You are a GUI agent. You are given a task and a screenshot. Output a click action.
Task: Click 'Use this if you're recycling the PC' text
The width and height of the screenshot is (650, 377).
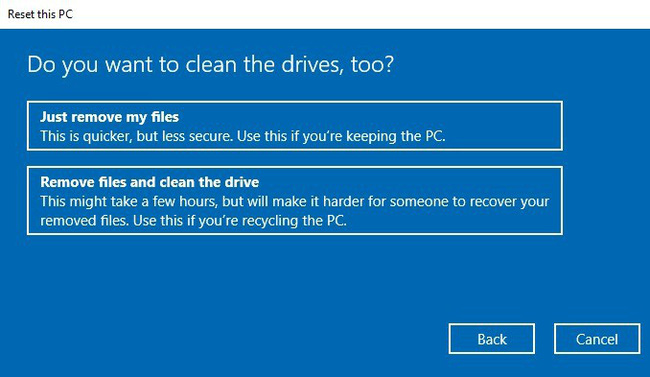(x=240, y=221)
